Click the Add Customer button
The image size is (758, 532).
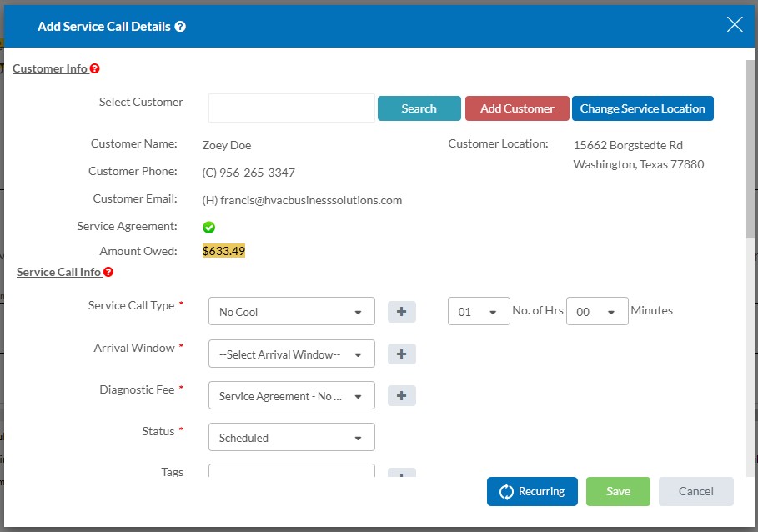(517, 108)
